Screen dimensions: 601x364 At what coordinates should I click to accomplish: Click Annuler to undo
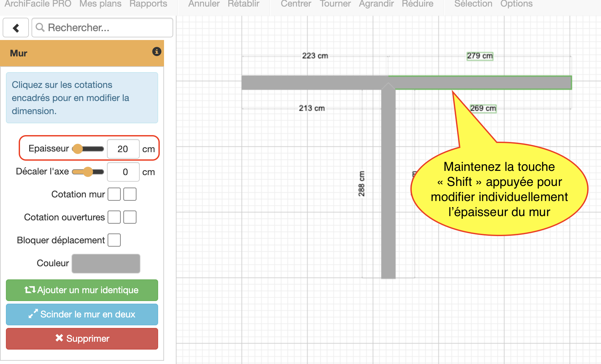(x=204, y=4)
